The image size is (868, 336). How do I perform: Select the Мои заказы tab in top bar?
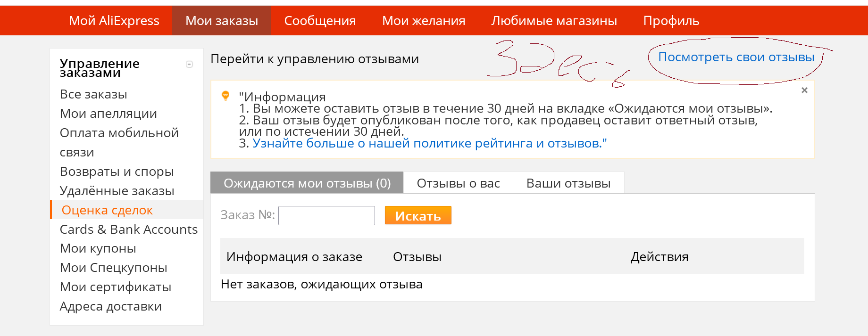(x=222, y=21)
